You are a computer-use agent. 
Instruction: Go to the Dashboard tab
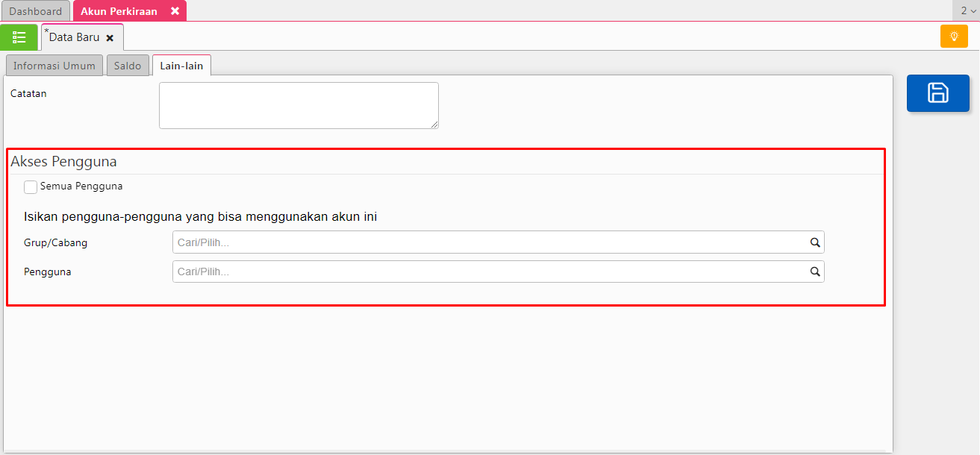(35, 11)
